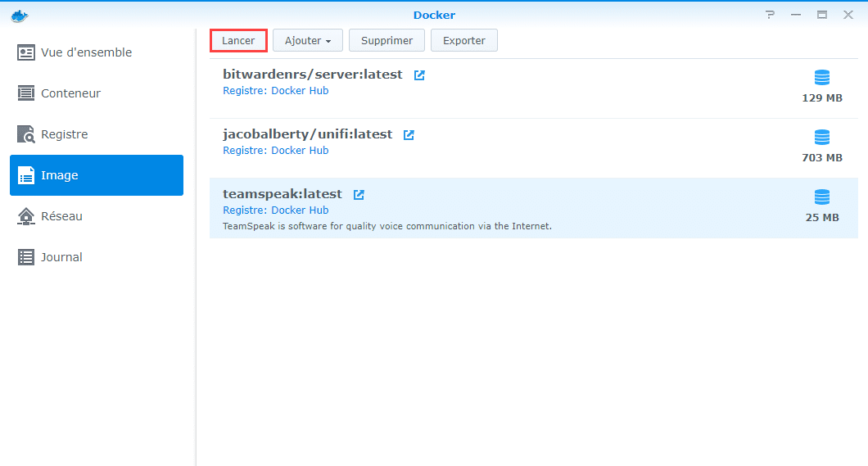Close the Docker window

tap(848, 15)
